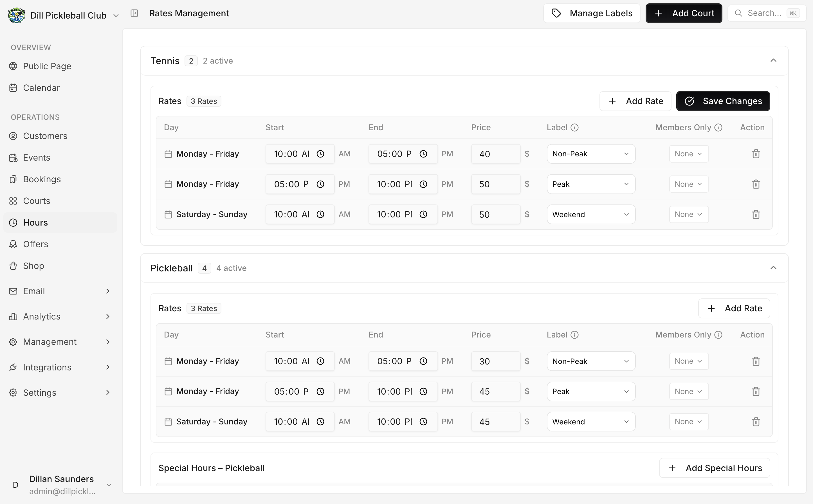This screenshot has height=504, width=813.
Task: Expand the Analytics sidebar menu
Action: tap(60, 317)
